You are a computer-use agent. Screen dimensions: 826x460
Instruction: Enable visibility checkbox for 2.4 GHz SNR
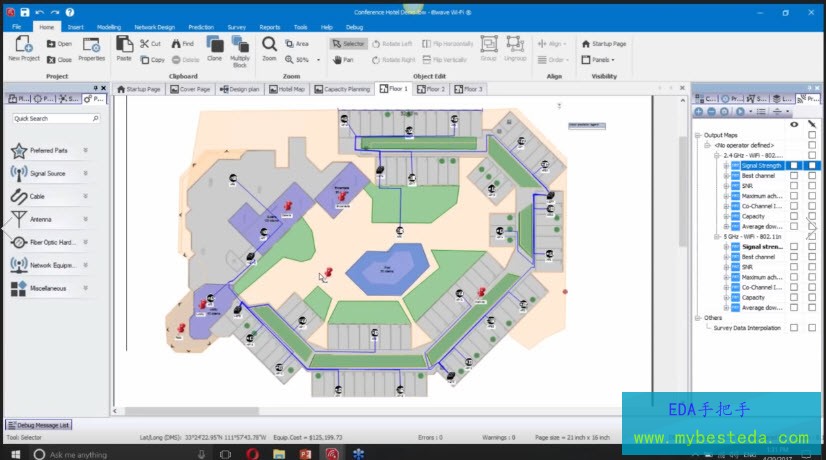click(794, 186)
